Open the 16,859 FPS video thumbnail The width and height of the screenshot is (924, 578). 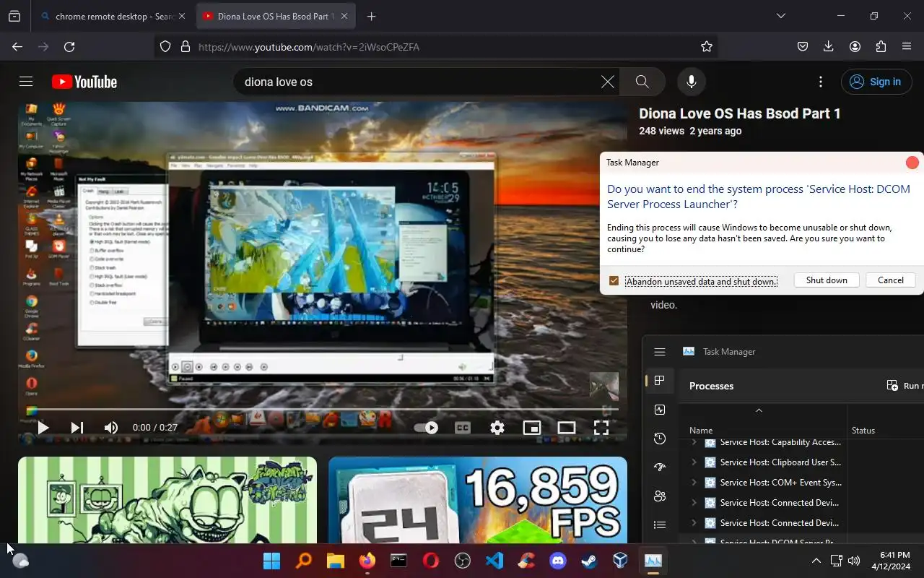coord(478,500)
